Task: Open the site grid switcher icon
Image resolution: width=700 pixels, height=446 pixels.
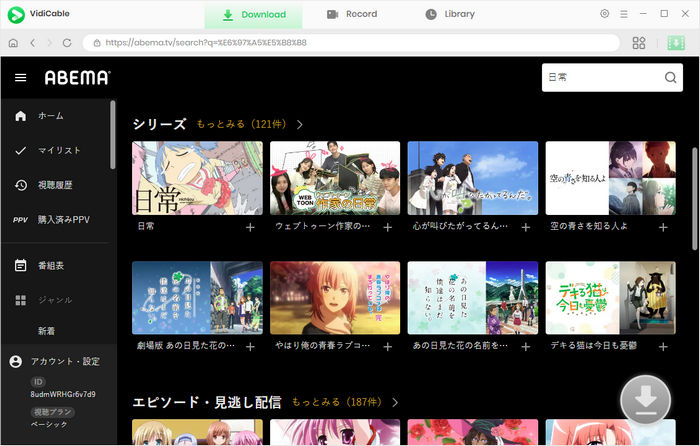Action: pos(639,43)
